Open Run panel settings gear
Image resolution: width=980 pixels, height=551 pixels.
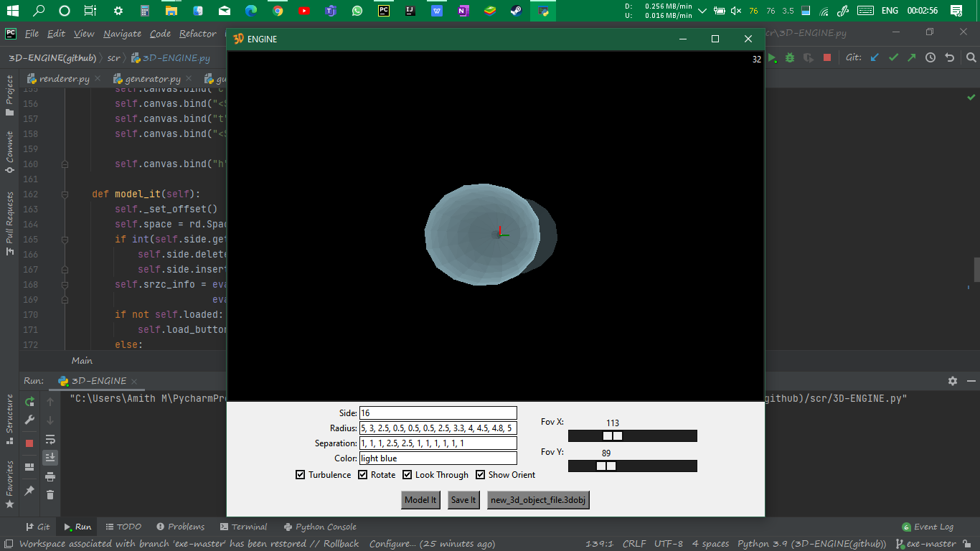click(x=953, y=381)
